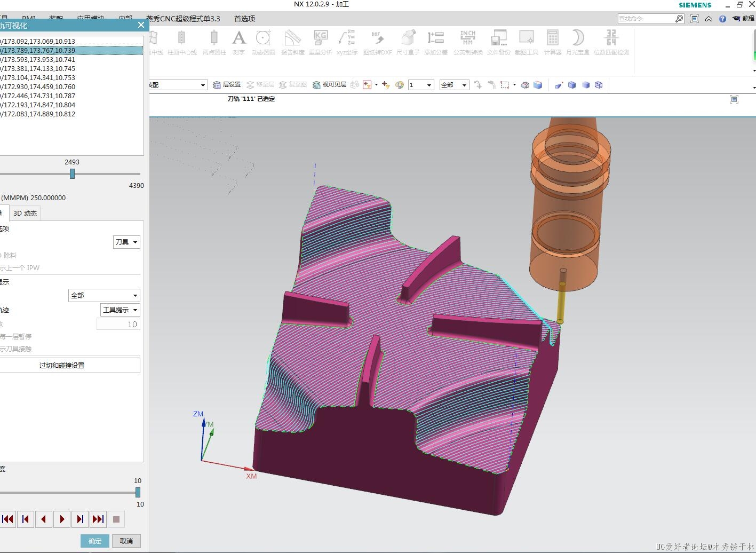
Task: Open the 工具提示 trace dropdown
Action: pyautogui.click(x=120, y=310)
